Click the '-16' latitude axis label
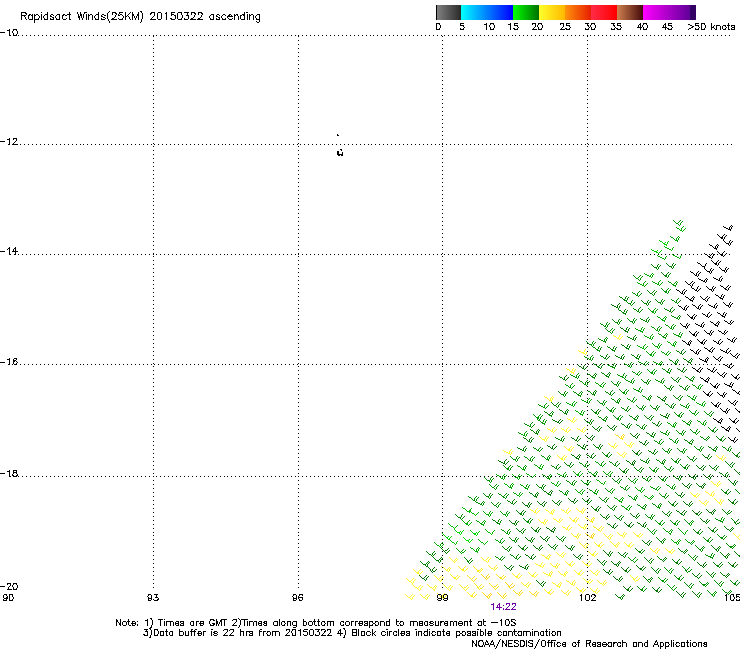The width and height of the screenshot is (740, 650). click(x=9, y=362)
